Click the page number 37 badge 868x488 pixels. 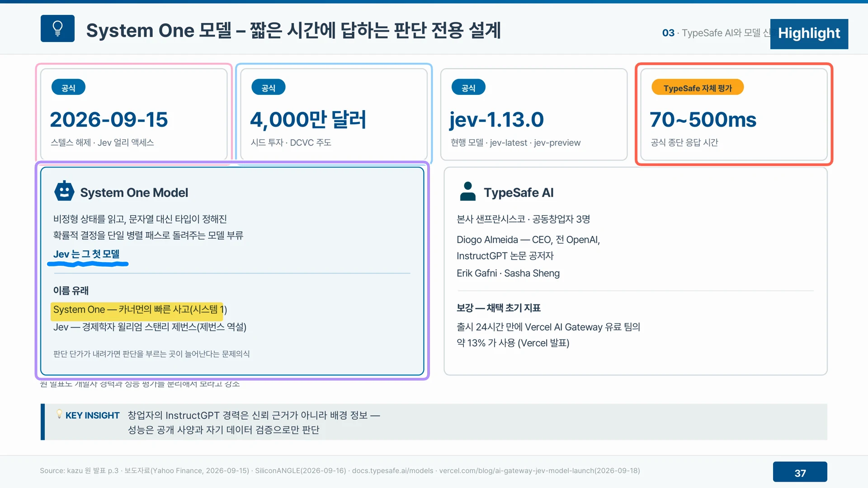(800, 473)
